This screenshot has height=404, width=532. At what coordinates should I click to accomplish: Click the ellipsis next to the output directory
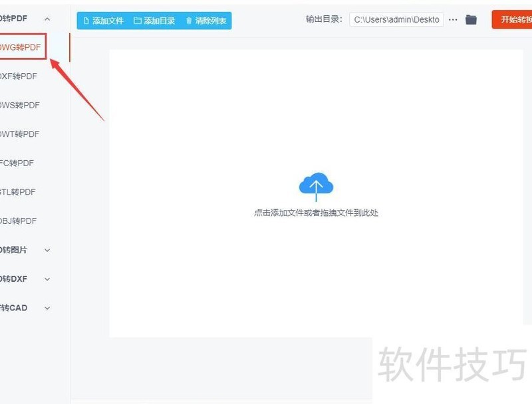pos(453,20)
